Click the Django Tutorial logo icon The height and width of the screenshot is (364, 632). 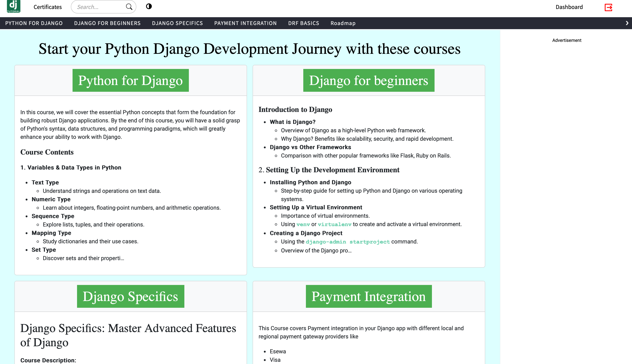tap(13, 6)
